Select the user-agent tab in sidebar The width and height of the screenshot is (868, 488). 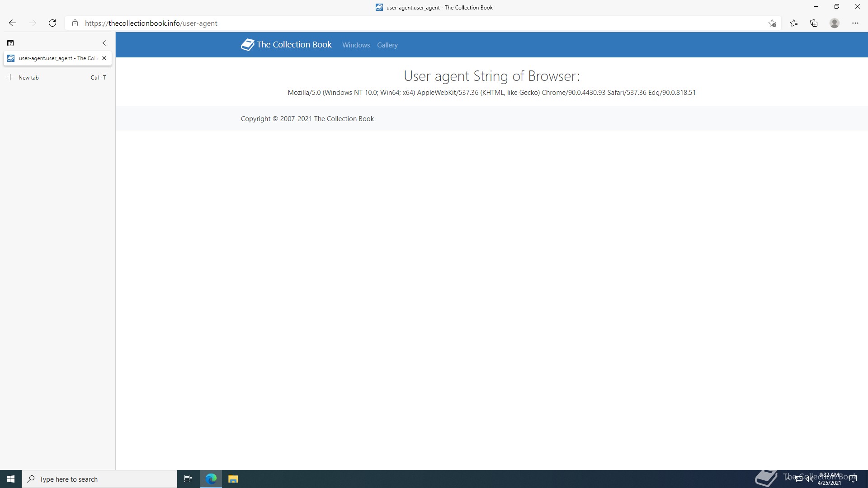[x=54, y=58]
